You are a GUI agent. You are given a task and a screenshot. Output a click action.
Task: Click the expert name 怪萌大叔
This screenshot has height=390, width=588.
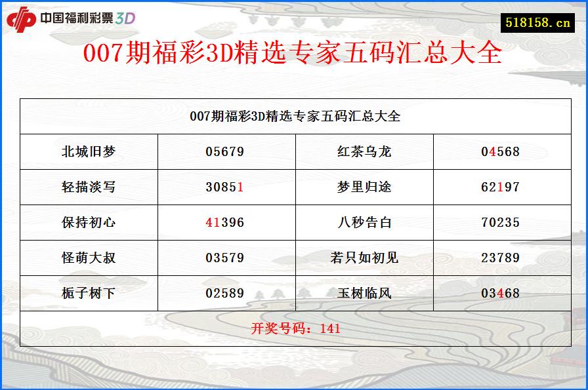click(89, 258)
